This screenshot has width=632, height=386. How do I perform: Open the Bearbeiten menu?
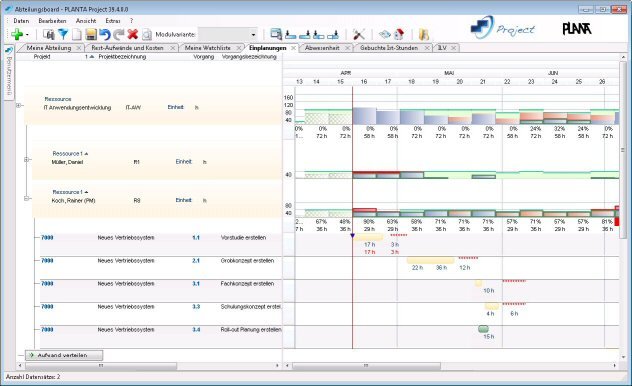click(x=52, y=21)
